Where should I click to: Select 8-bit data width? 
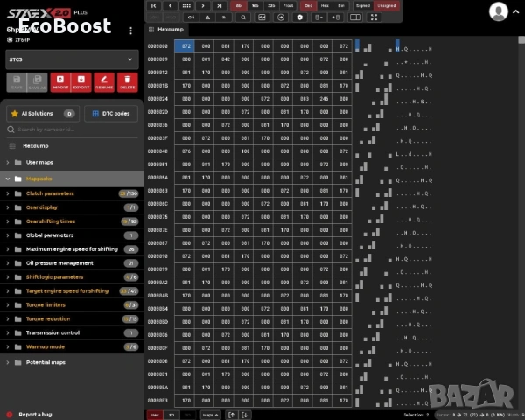[239, 6]
